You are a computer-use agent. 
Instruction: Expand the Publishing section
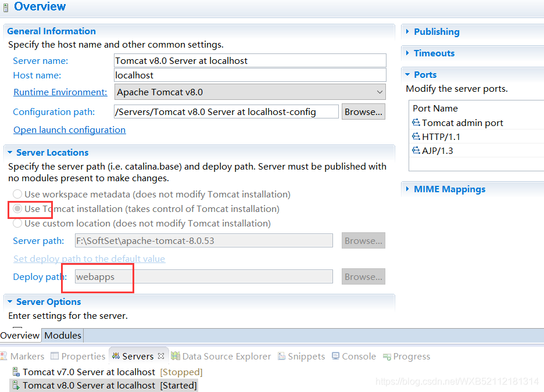point(407,31)
